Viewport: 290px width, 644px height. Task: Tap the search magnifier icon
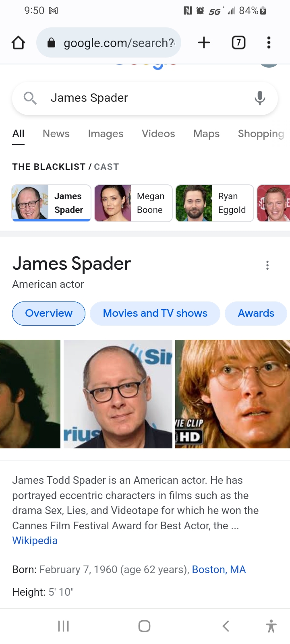pyautogui.click(x=30, y=98)
